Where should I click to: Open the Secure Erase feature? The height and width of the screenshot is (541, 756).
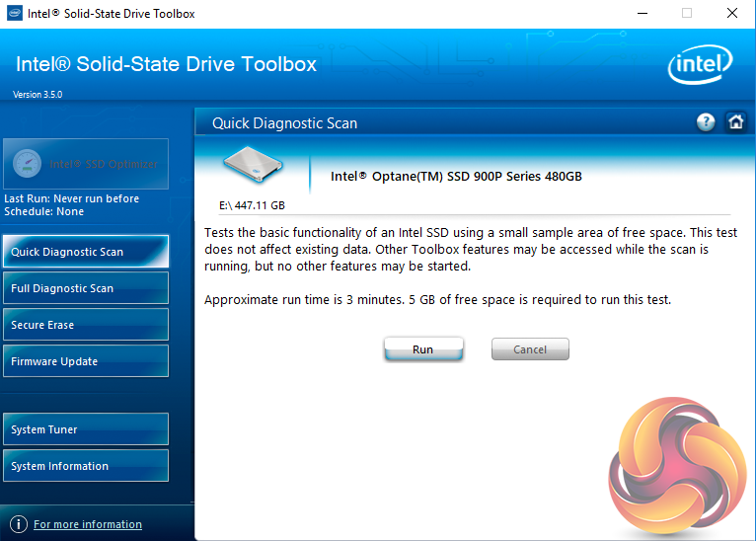86,325
